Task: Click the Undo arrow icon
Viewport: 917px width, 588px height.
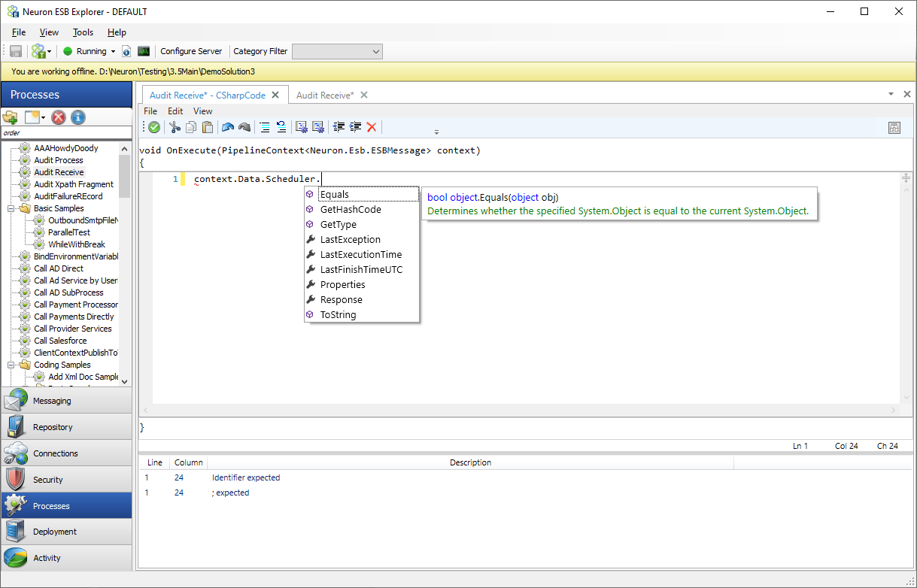Action: (228, 127)
